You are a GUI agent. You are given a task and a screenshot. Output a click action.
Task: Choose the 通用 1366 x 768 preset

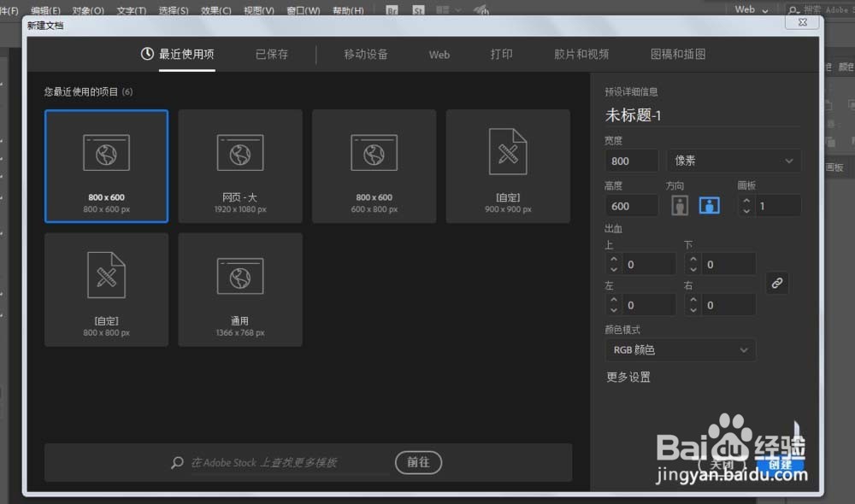coord(240,290)
